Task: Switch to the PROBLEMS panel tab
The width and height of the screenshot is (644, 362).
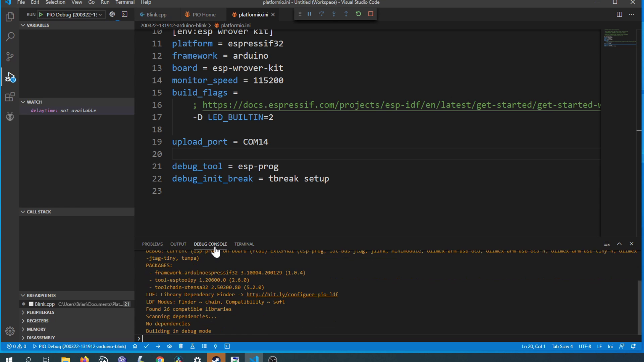Action: (x=152, y=244)
